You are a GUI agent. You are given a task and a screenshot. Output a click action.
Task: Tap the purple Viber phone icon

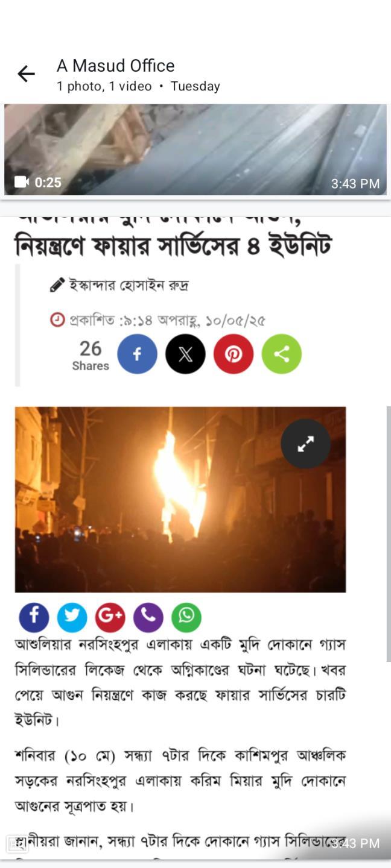[x=148, y=617]
